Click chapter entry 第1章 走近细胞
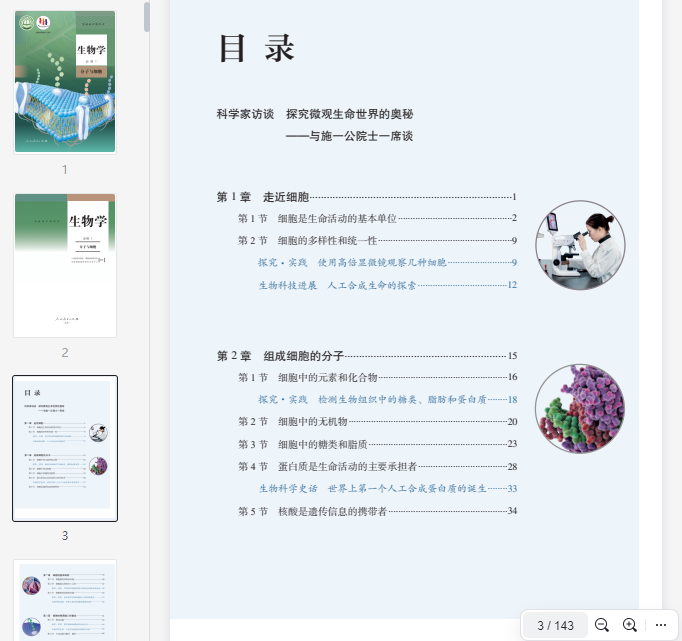Screen dimensions: 682x641 pyautogui.click(x=367, y=197)
